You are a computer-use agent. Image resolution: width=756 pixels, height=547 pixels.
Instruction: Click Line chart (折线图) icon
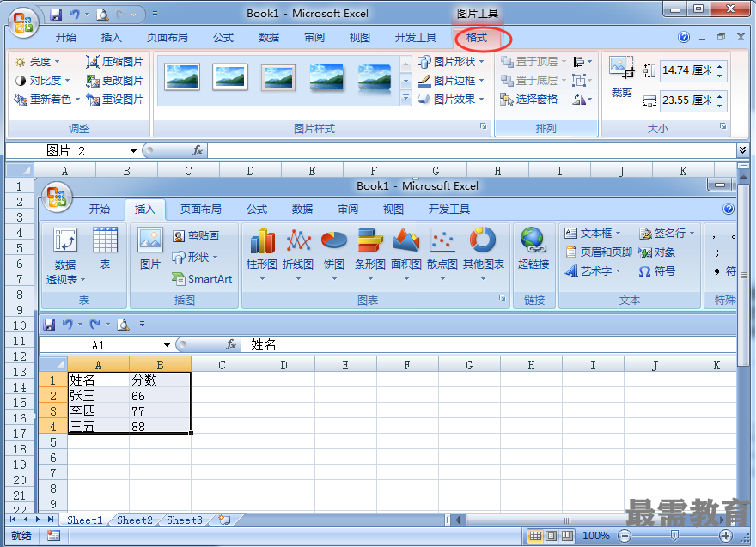point(298,254)
